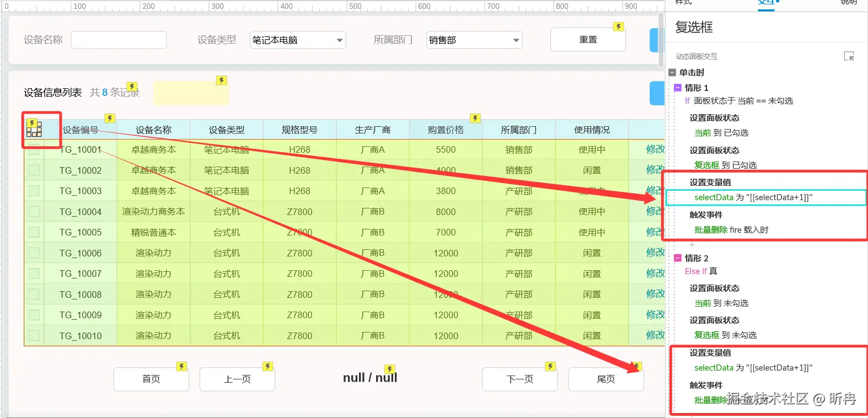Screen dimensions: 868x418
Task: Click the '共 8 条记录' record count text
Action: point(115,93)
